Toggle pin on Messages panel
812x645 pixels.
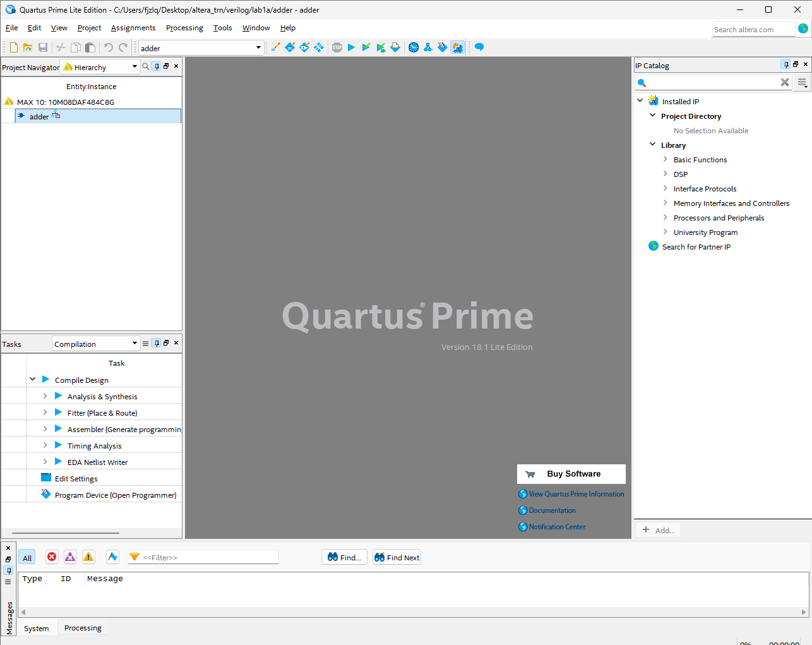coord(8,570)
